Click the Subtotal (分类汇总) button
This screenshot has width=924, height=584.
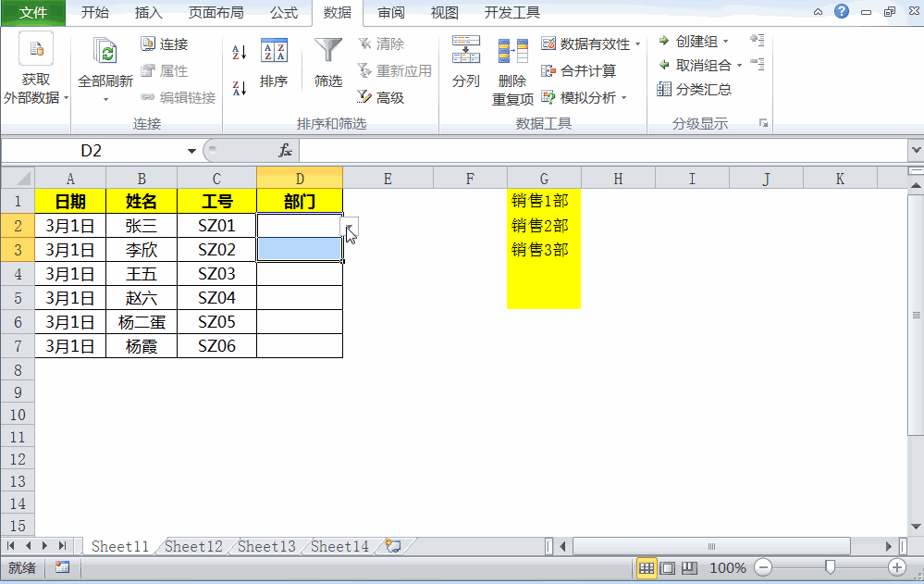[695, 89]
